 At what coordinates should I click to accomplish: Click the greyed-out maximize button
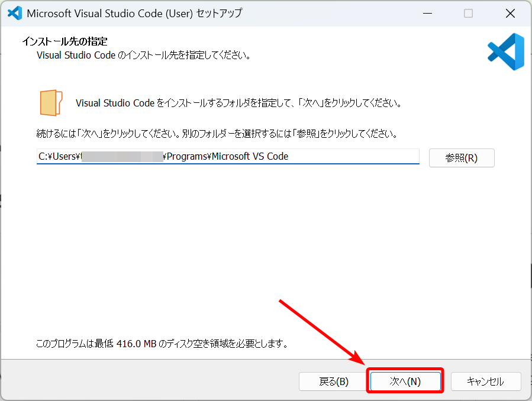468,13
